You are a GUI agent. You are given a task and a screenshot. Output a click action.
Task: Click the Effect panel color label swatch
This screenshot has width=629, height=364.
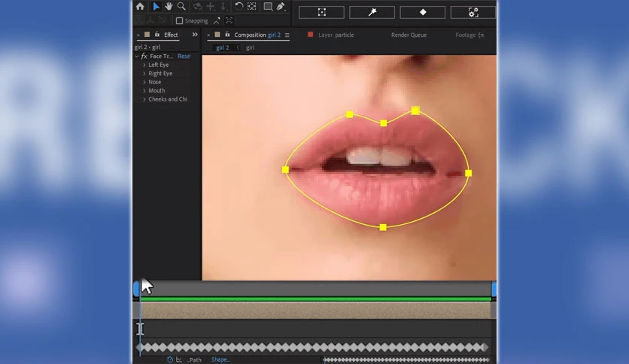147,35
